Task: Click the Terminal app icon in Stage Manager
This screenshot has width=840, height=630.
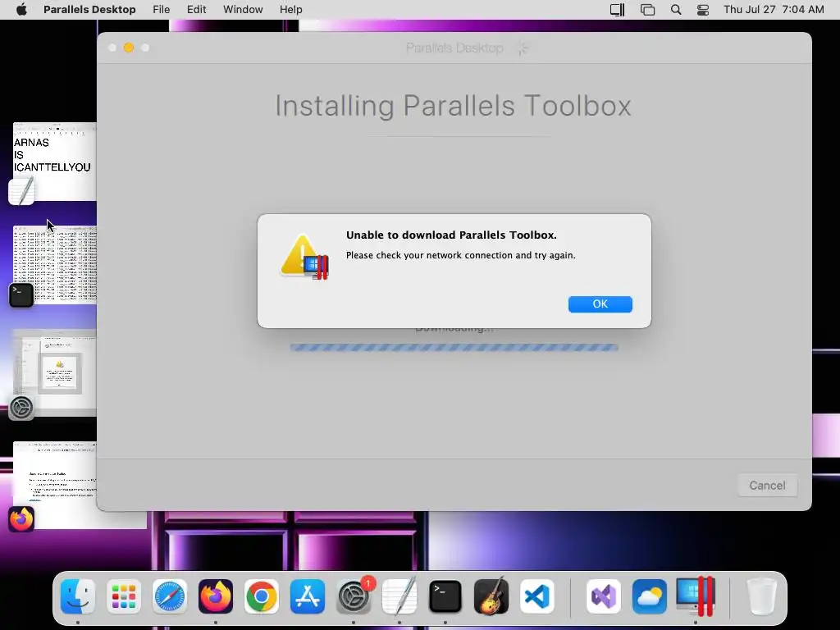Action: [21, 295]
